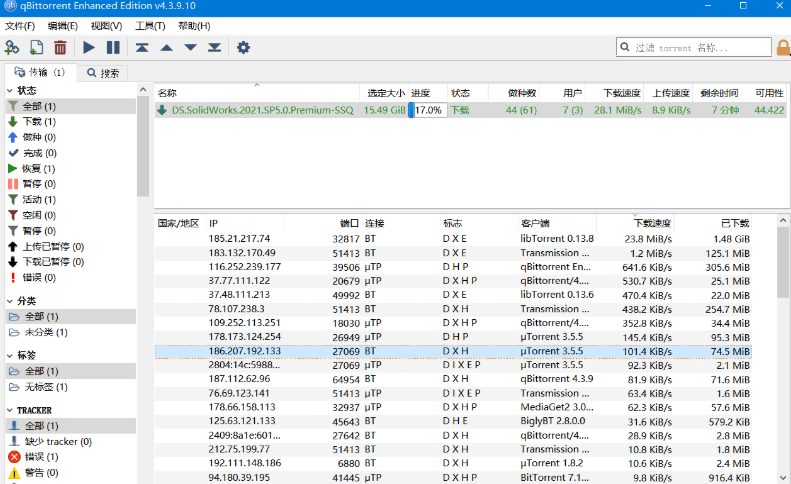Collapse the TRACKER section
Viewport: 791px width, 484px height.
coord(10,410)
